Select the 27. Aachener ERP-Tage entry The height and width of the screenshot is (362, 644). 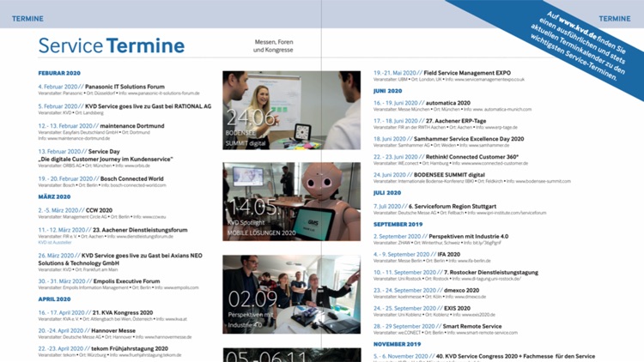(446, 124)
